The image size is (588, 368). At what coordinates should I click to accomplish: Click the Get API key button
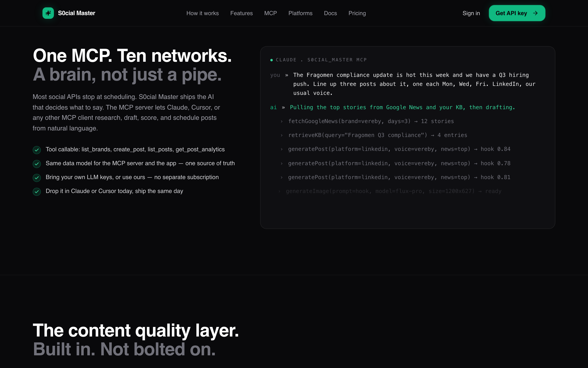(x=517, y=13)
